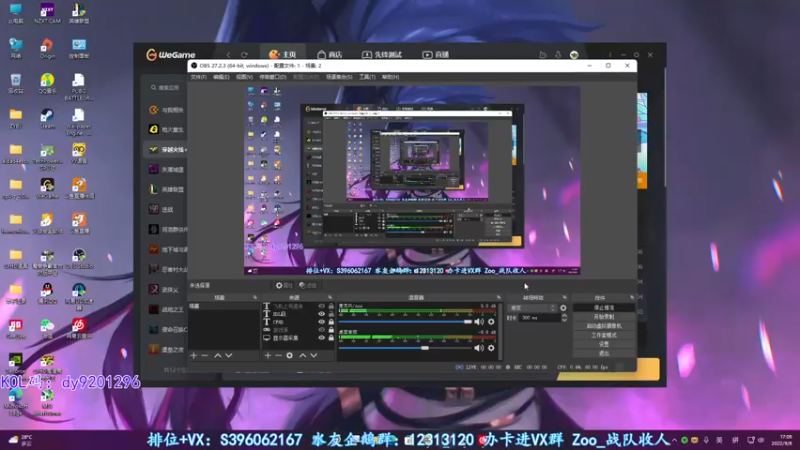Screen dimensions: 800x450
Task: Toggle visibility of CPU text source
Action: coord(321,322)
